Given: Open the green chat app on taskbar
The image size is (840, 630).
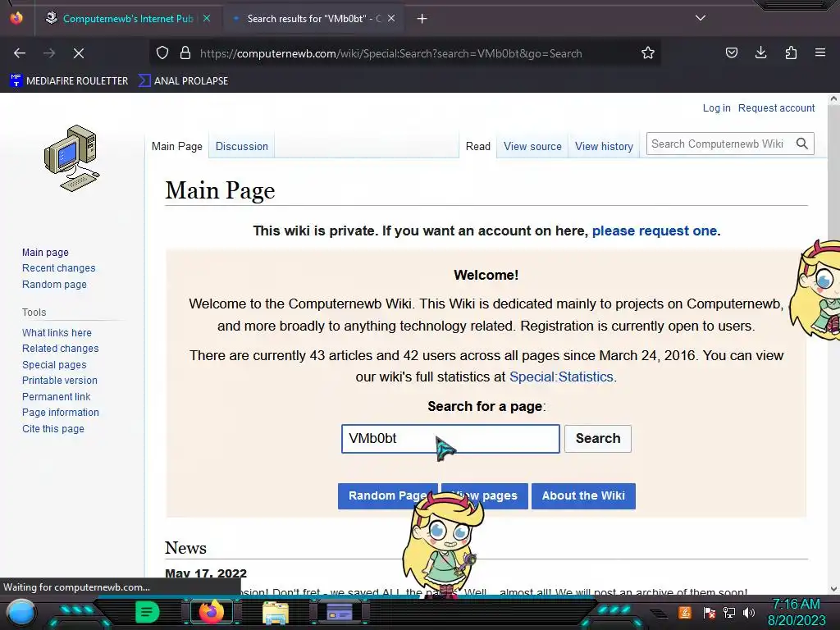Looking at the screenshot, I should [x=148, y=612].
